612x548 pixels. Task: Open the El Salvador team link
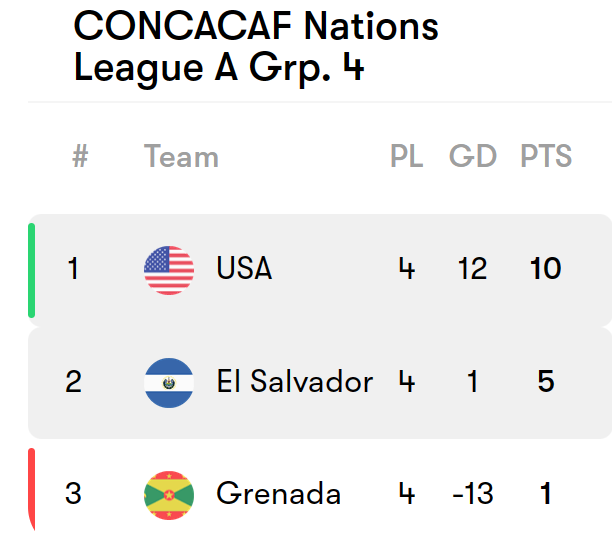[x=294, y=382]
